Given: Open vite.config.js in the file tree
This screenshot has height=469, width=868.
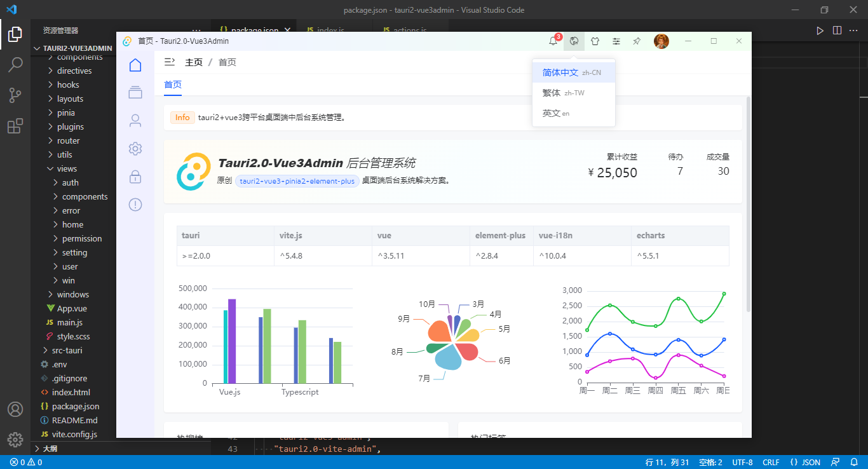Looking at the screenshot, I should [x=74, y=434].
